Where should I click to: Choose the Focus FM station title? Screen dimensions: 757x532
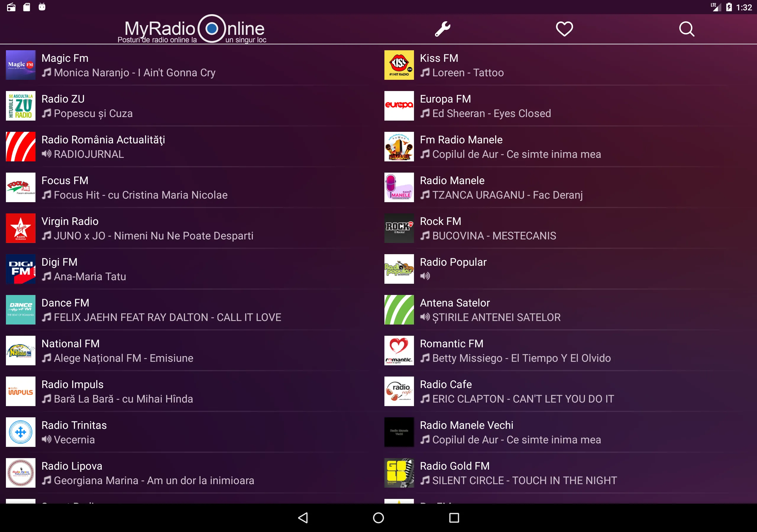tap(65, 181)
